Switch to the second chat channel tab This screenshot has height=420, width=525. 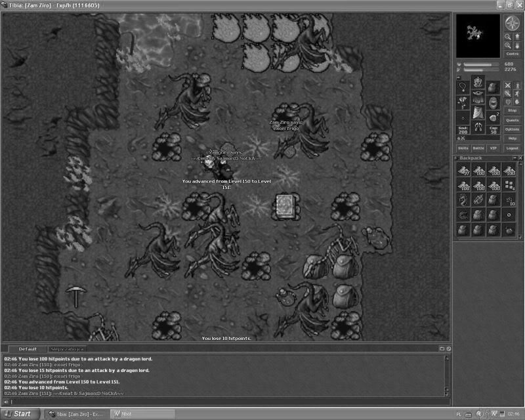pos(67,349)
